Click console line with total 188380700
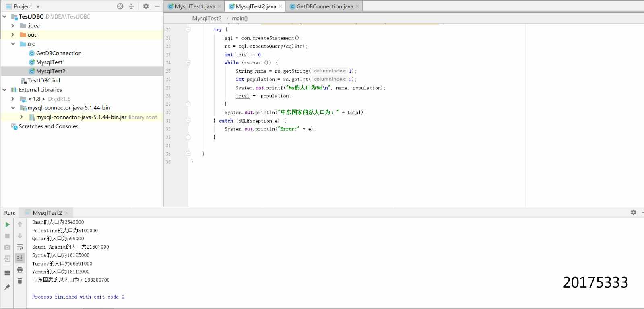Image resolution: width=644 pixels, height=309 pixels. 71,280
